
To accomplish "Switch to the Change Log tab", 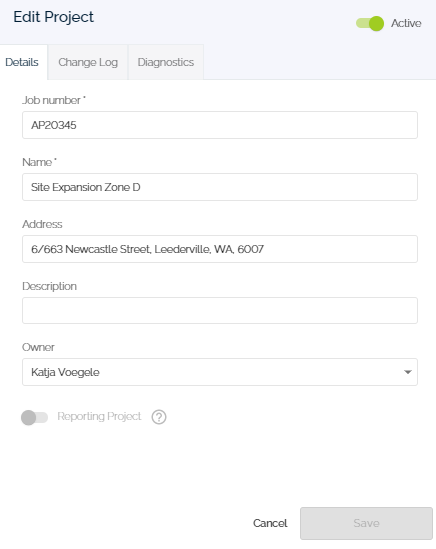I will (x=88, y=62).
